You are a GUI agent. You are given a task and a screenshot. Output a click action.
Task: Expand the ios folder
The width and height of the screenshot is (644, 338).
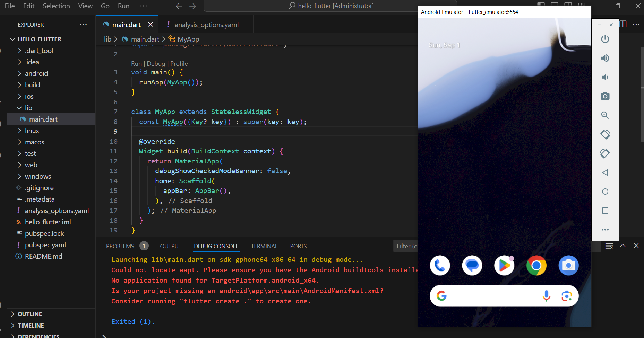tap(51, 96)
